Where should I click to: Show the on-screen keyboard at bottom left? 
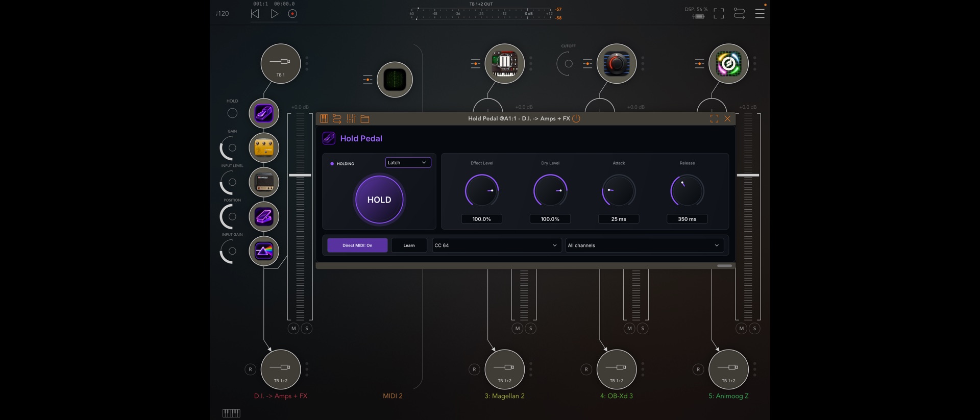click(231, 413)
